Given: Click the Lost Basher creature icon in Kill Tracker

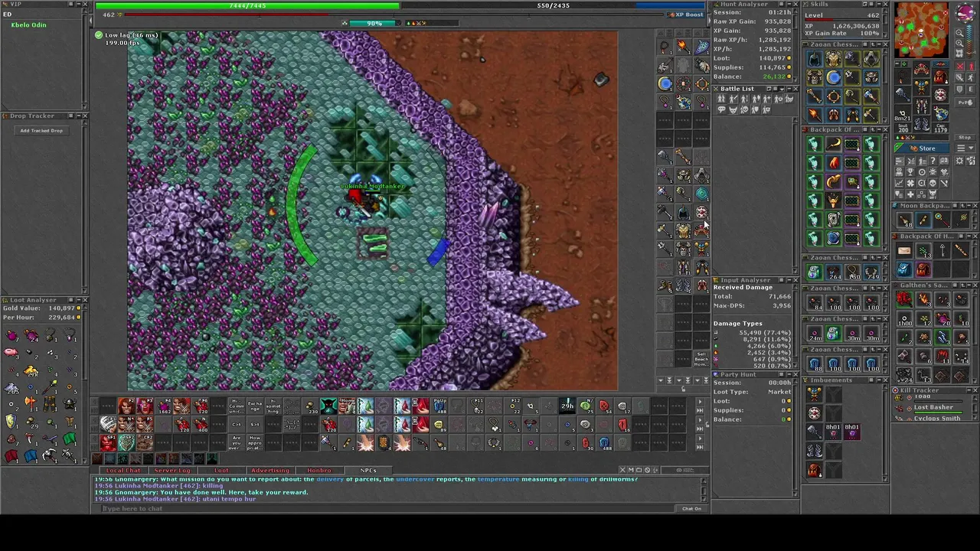Looking at the screenshot, I should coord(899,409).
